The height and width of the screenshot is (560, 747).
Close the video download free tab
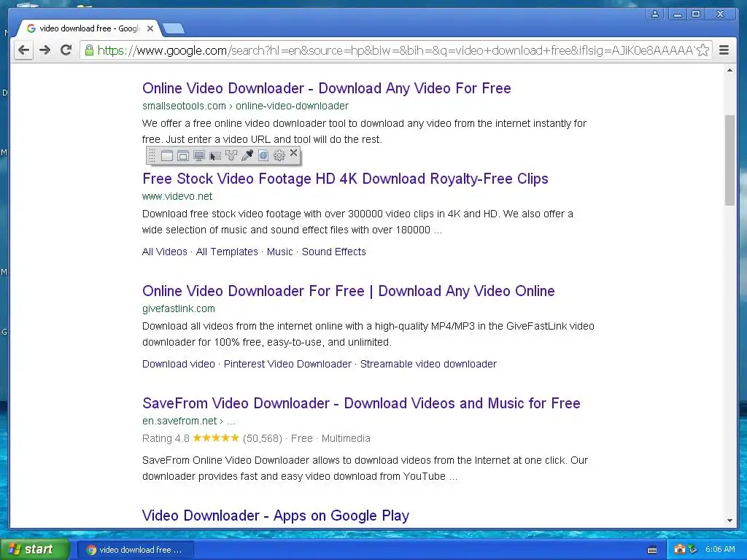point(150,28)
